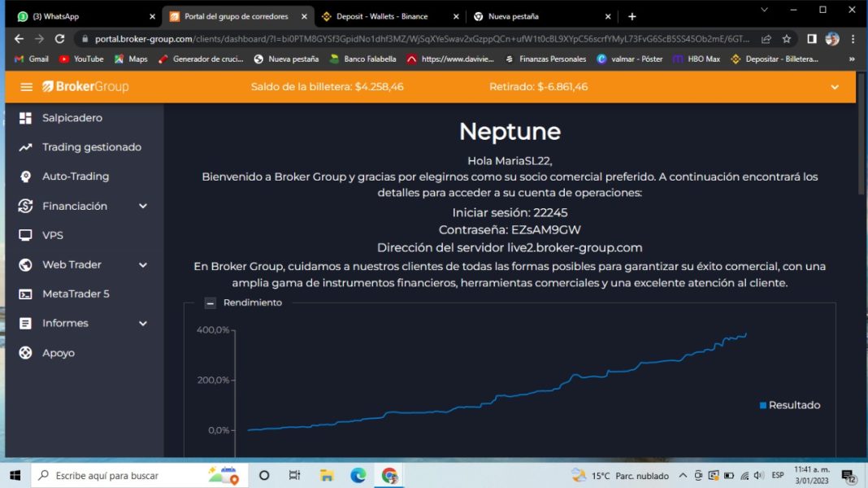
Task: Open the valmar - Póster bookmark
Action: click(x=629, y=59)
